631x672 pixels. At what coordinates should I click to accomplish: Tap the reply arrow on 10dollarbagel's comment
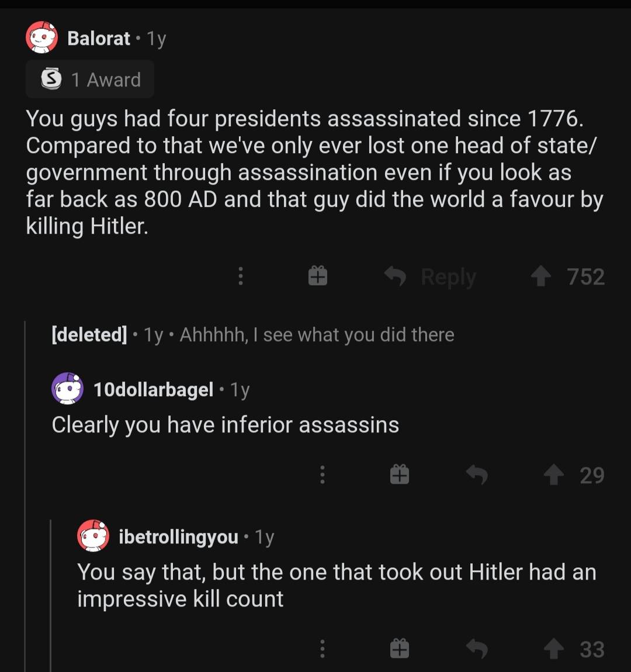pyautogui.click(x=477, y=475)
